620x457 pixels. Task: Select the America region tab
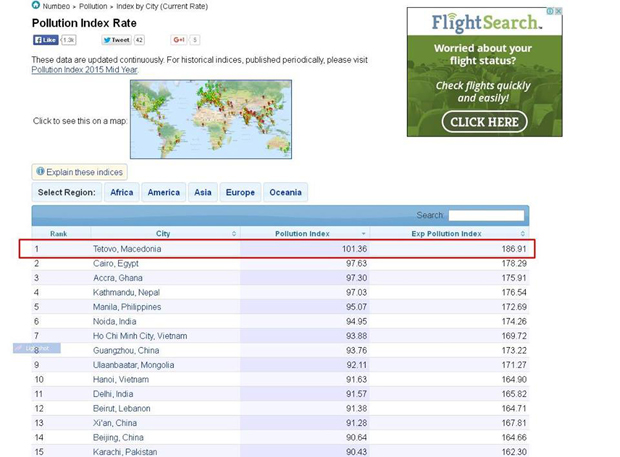click(x=163, y=192)
